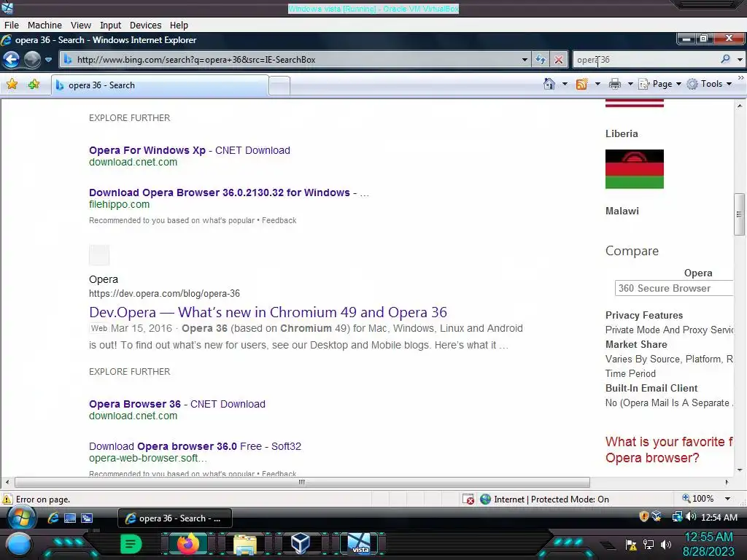Click the vertical scrollbar thumb
The image size is (747, 560).
click(739, 214)
